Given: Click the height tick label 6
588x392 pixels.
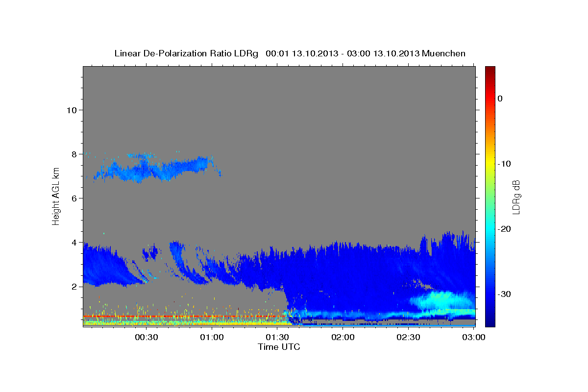Looking at the screenshot, I should (x=73, y=198).
